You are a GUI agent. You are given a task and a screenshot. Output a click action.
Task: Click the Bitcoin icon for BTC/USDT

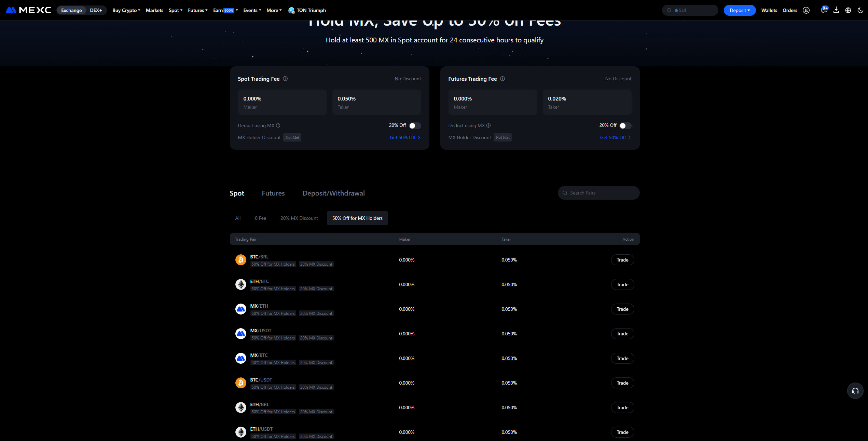pyautogui.click(x=241, y=383)
